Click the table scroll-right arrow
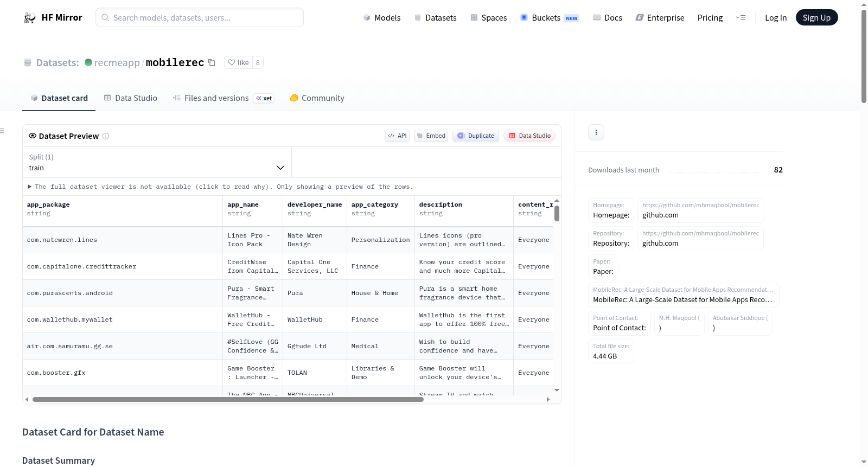Image resolution: width=868 pixels, height=467 pixels. pos(548,400)
